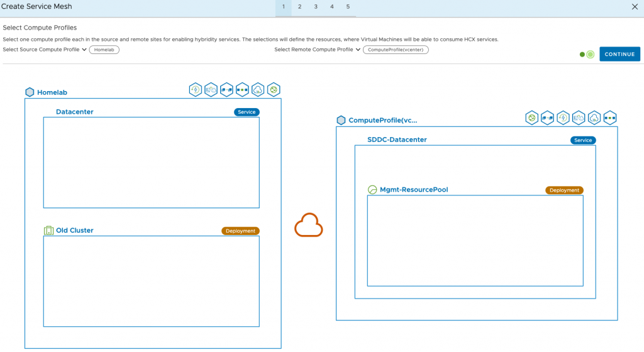Click the green Interconnect globe icon for Homelab
Image resolution: width=644 pixels, height=352 pixels.
[274, 89]
